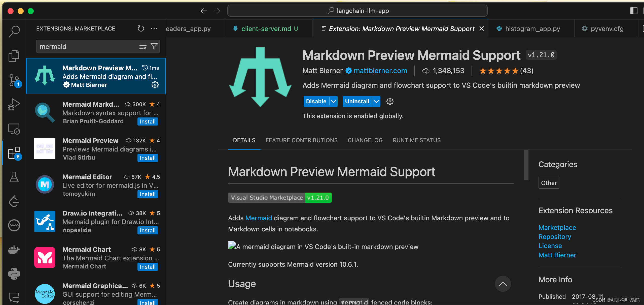Clear extensions search results
This screenshot has width=644, height=305.
[x=143, y=46]
